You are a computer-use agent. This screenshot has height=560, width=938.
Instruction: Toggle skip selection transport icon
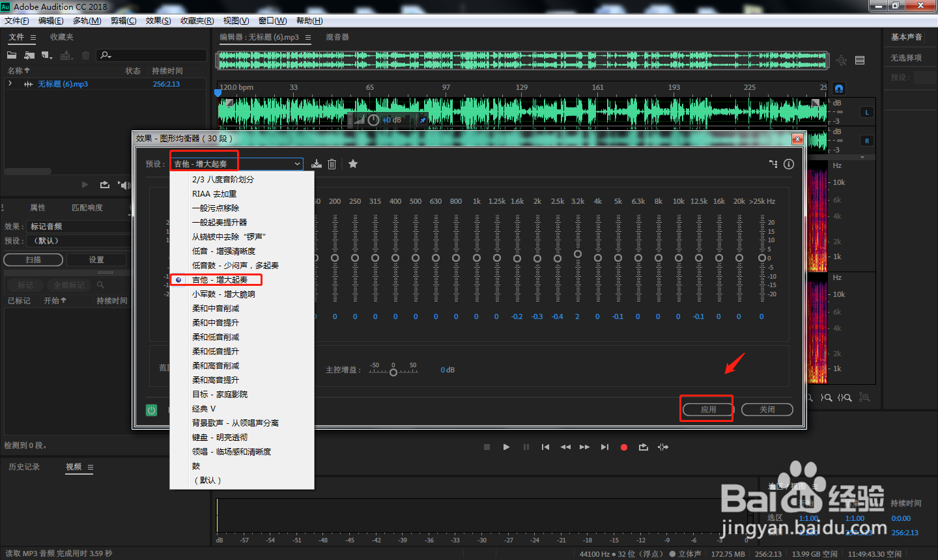point(663,447)
